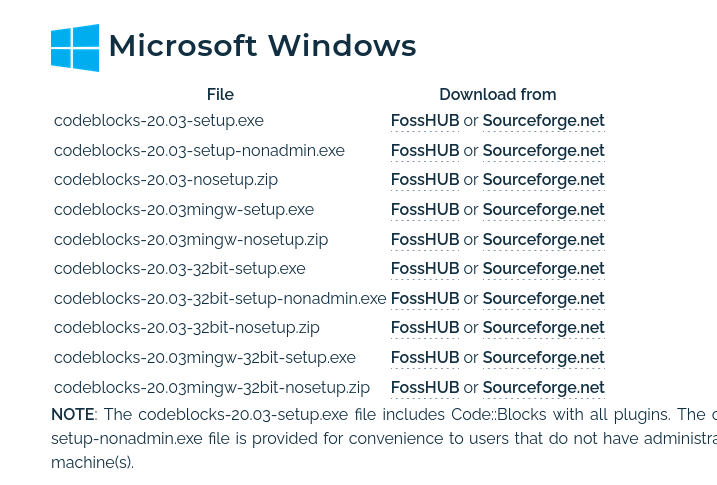This screenshot has height=485, width=717.
Task: Get codeblocks-20.03-32bit-nosetup.zip from Sourceforge.net
Action: coord(544,328)
